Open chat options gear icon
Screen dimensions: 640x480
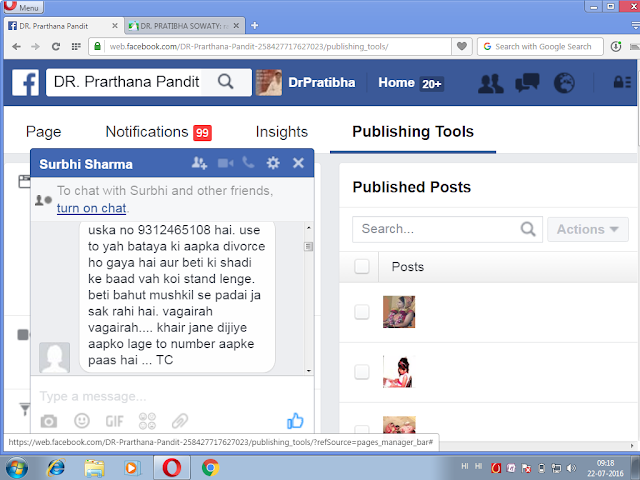click(273, 163)
